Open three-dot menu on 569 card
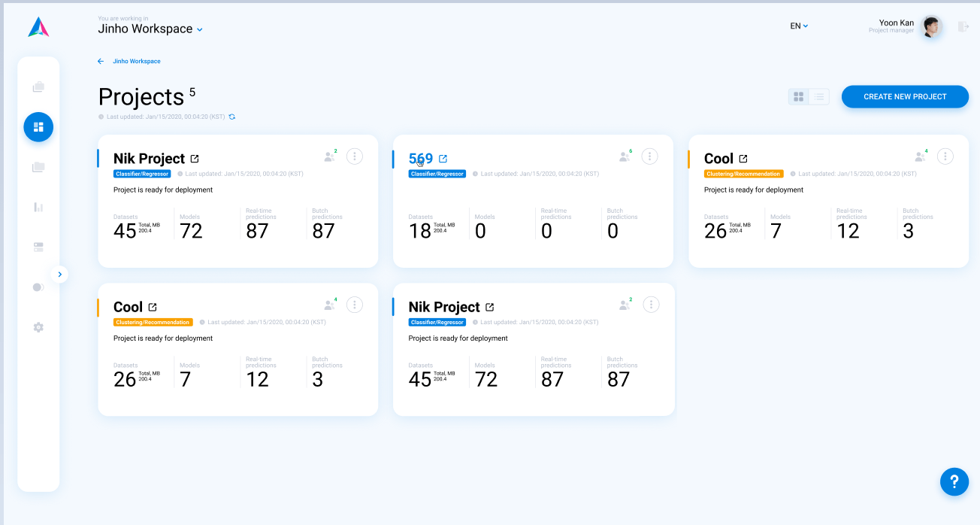 (x=650, y=156)
